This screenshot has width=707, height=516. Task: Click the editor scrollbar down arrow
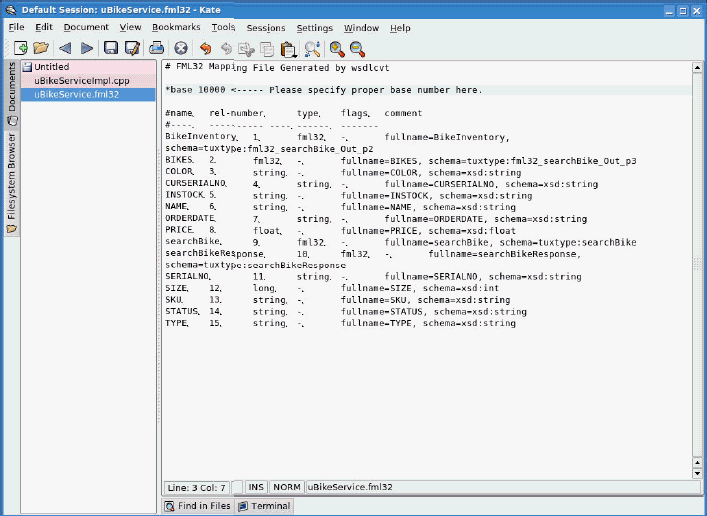tap(696, 472)
